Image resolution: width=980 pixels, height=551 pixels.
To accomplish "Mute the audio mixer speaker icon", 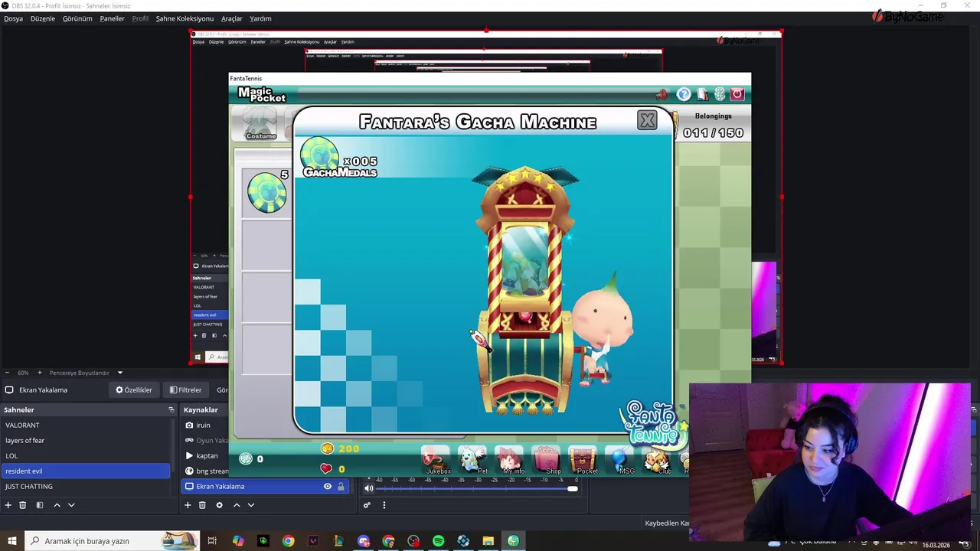I will (x=369, y=488).
